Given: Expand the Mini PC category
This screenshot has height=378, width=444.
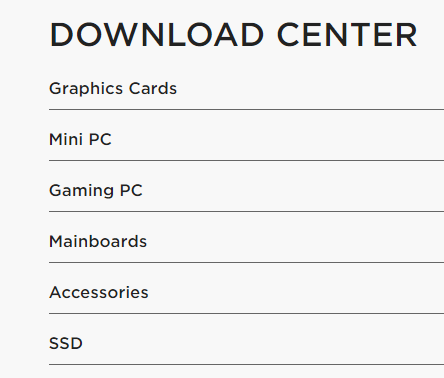Looking at the screenshot, I should click(x=246, y=140).
